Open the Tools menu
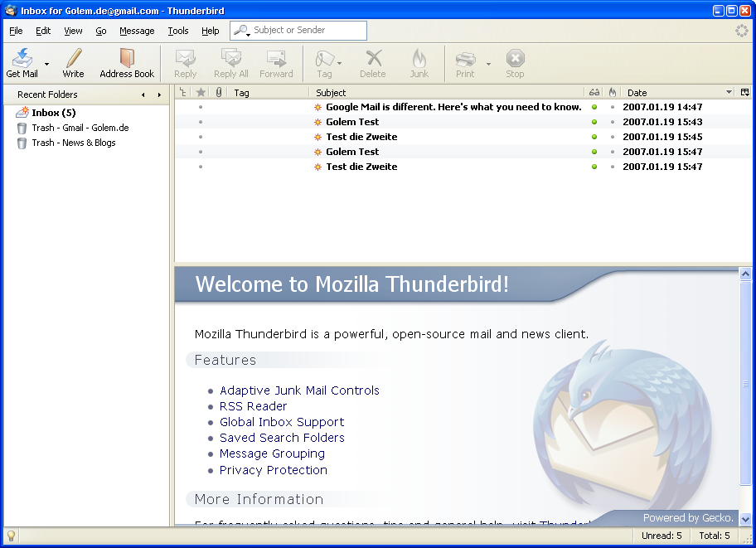Image resolution: width=756 pixels, height=548 pixels. click(178, 31)
